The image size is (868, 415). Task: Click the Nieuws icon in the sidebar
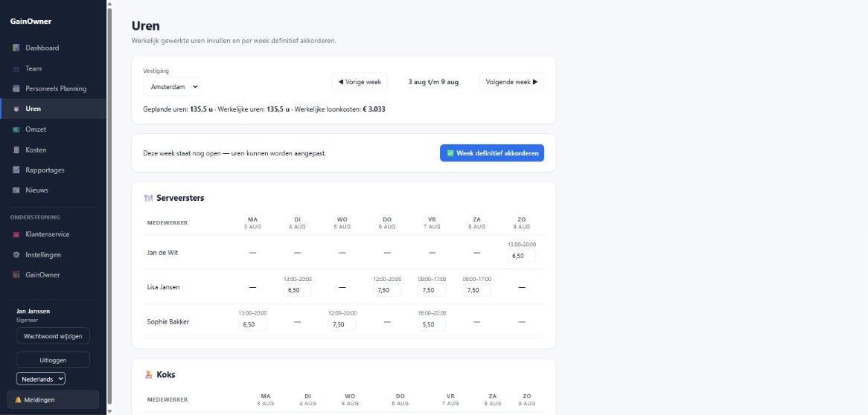(16, 190)
